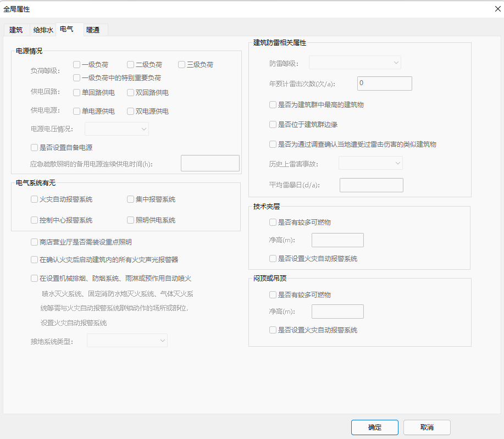Expand the 历史上雷害事故 dropdown
Viewport: 504px width, 439px height.
[370, 163]
